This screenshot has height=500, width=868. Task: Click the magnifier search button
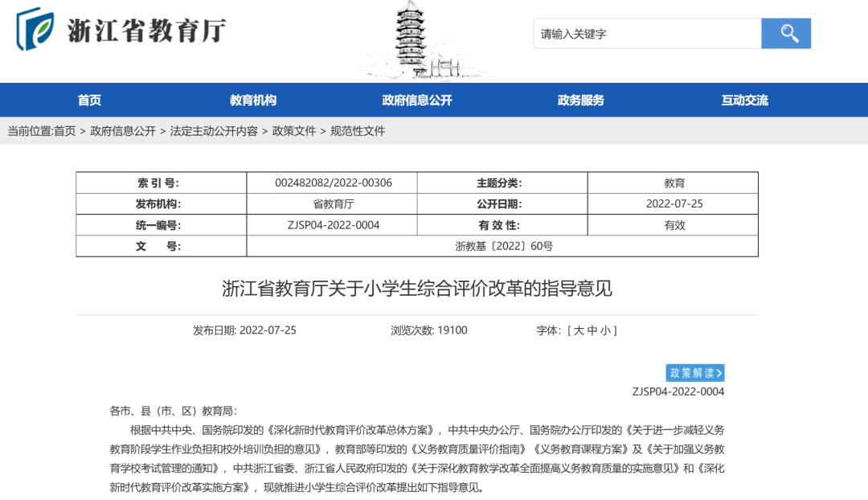tap(786, 34)
